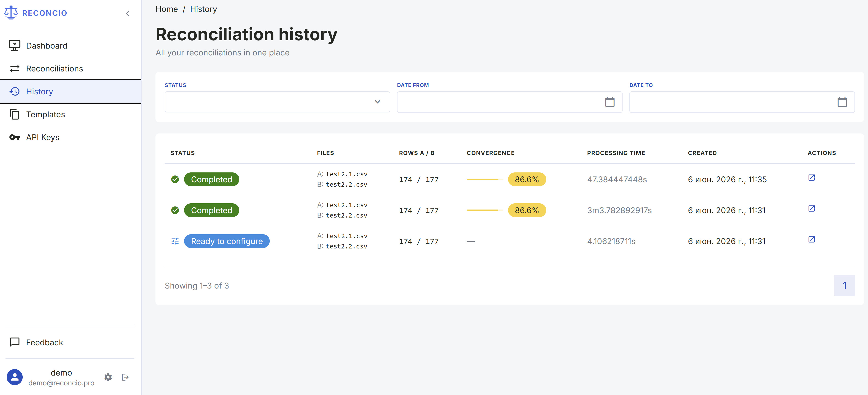Click the Ready to configure badge

pos(227,241)
